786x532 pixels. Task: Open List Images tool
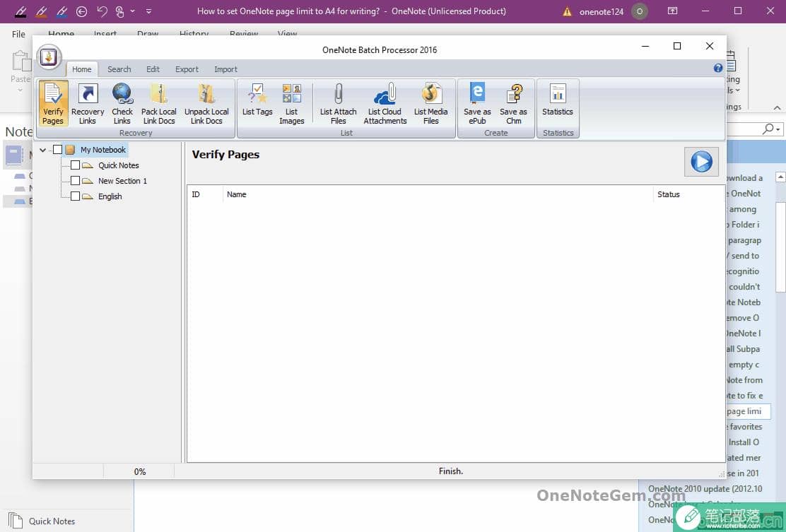pyautogui.click(x=291, y=104)
